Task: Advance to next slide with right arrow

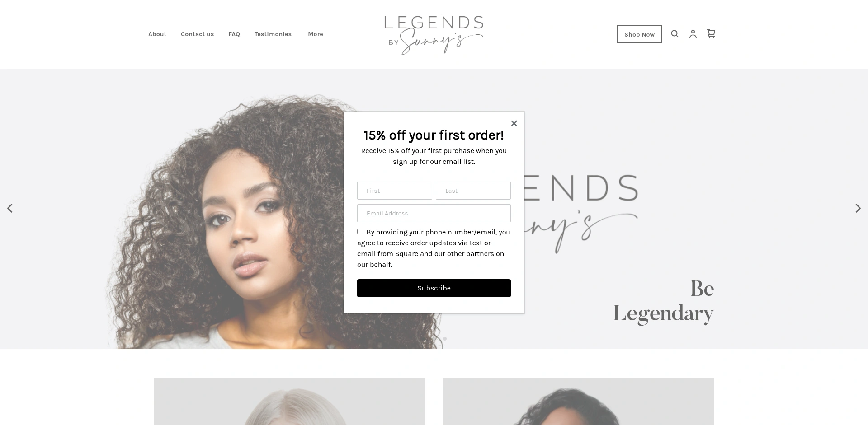Action: pyautogui.click(x=858, y=208)
